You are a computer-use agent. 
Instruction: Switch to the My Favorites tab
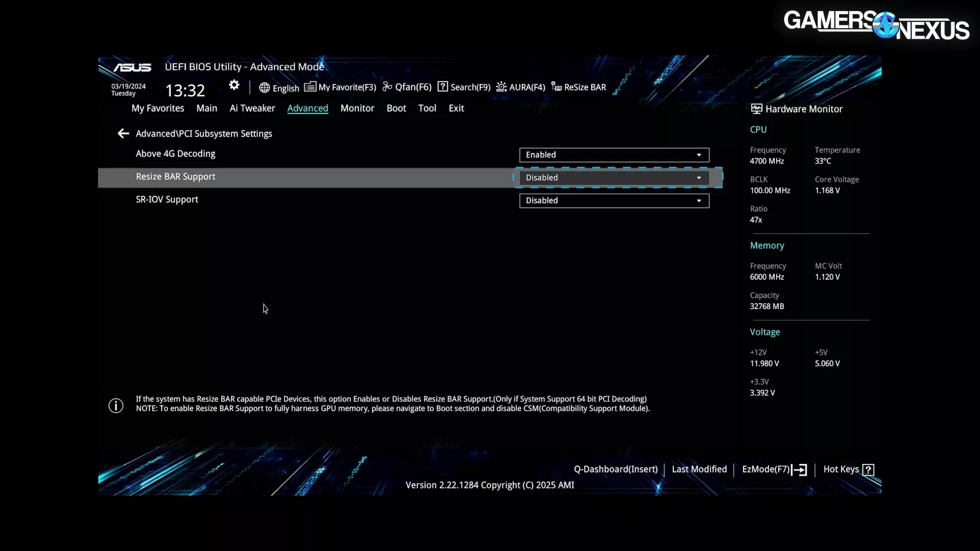pos(158,108)
